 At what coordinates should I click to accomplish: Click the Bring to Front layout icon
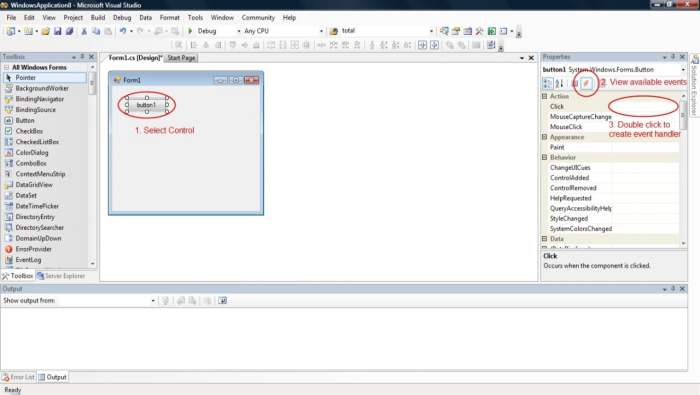(x=450, y=45)
